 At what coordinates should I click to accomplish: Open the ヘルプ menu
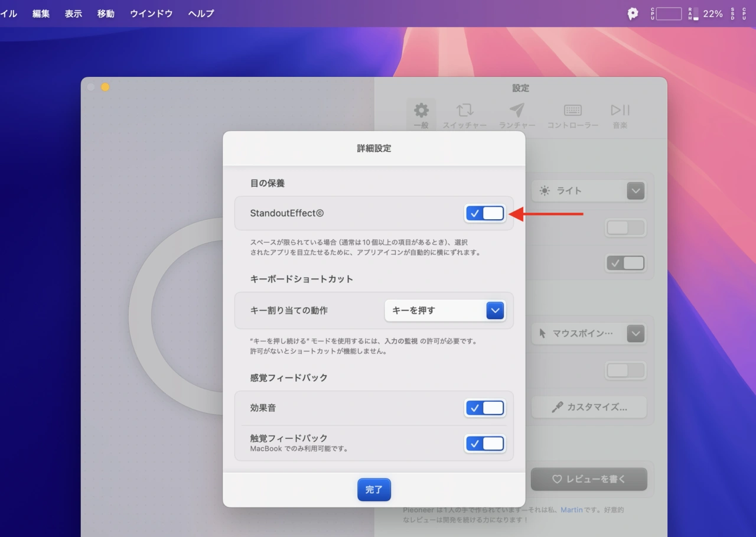tap(201, 14)
